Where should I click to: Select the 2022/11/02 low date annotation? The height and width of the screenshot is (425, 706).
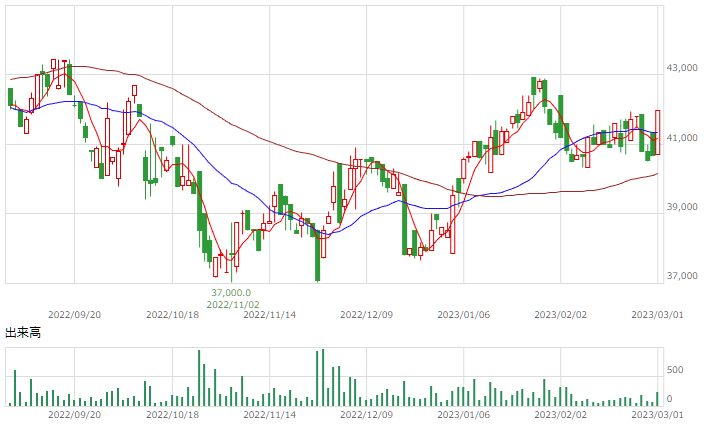233,305
